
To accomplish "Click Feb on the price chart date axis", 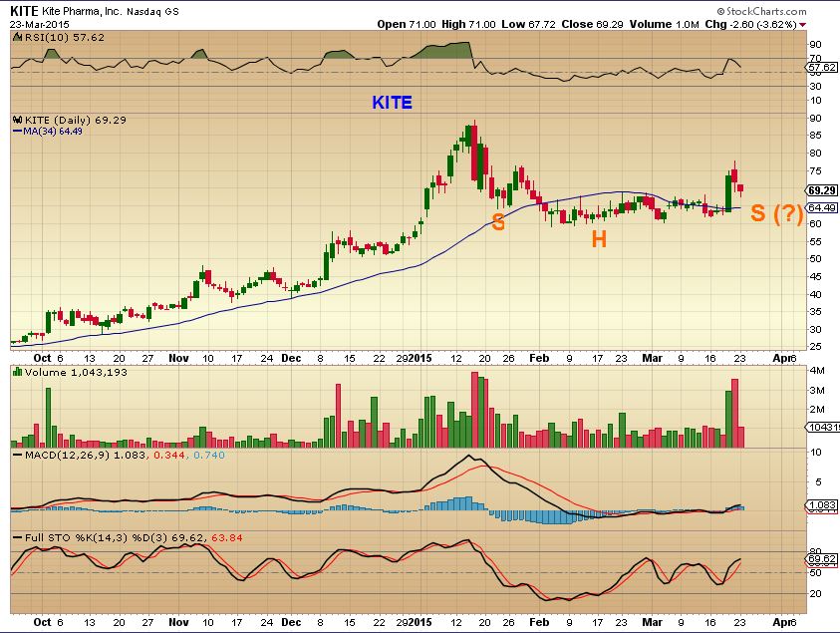I will 539,358.
